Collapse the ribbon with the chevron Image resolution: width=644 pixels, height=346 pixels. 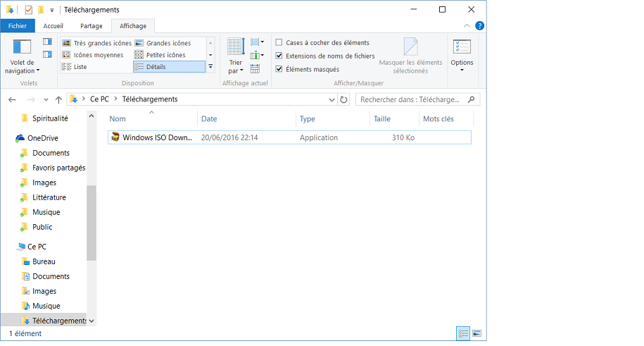(x=467, y=26)
